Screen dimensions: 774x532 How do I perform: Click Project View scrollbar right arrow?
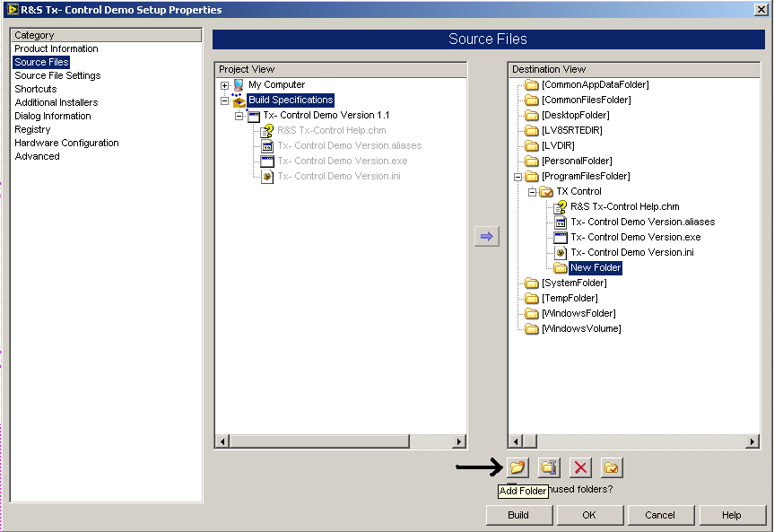(x=459, y=441)
